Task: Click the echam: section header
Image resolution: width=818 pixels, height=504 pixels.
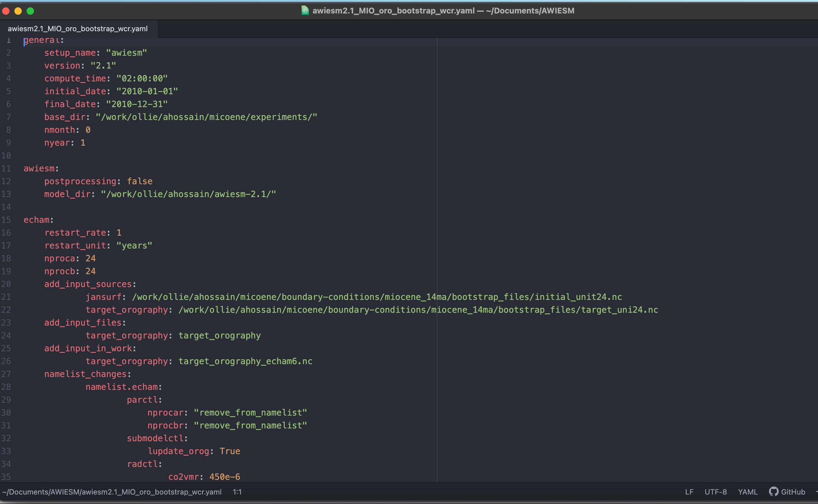Action: click(38, 219)
